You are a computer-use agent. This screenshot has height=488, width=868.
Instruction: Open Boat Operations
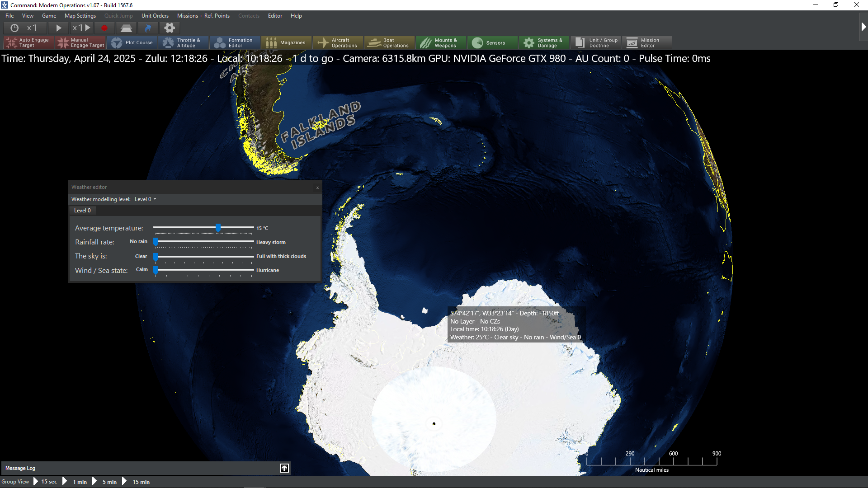coord(390,42)
